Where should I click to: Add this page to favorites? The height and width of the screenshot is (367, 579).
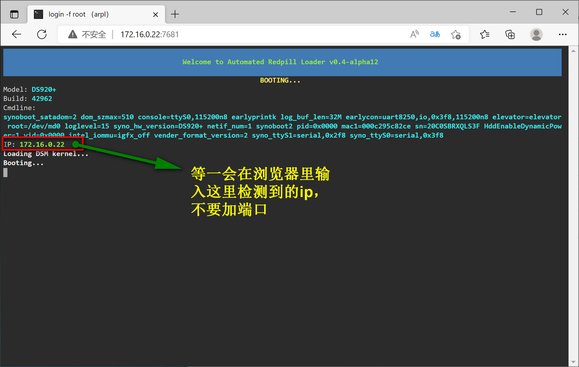(x=456, y=34)
